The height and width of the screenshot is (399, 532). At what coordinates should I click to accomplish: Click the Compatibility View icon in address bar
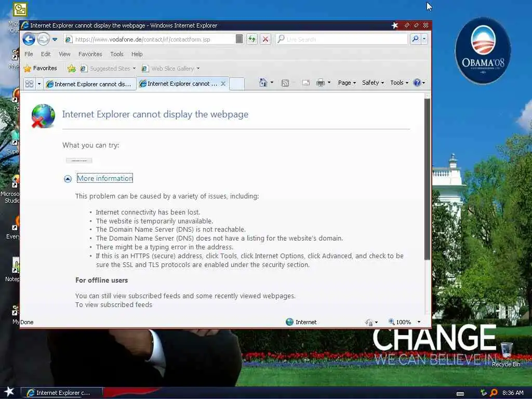coord(239,39)
